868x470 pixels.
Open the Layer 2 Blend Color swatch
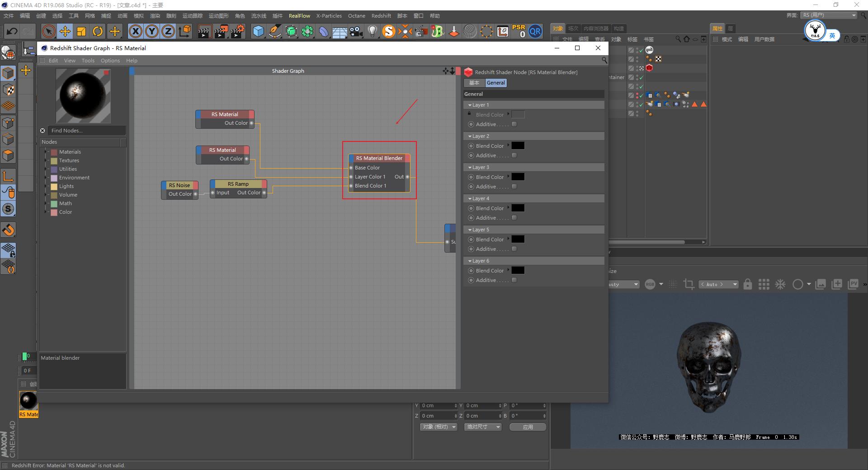[x=519, y=146]
